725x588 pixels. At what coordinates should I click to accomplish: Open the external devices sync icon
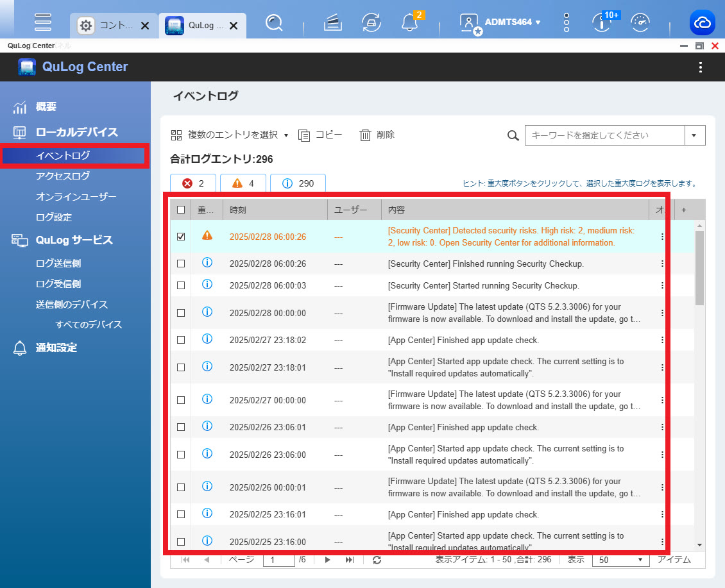pos(371,22)
